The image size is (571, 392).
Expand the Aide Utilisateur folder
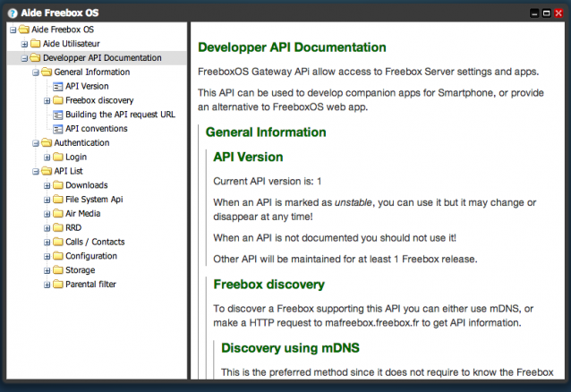(x=24, y=44)
